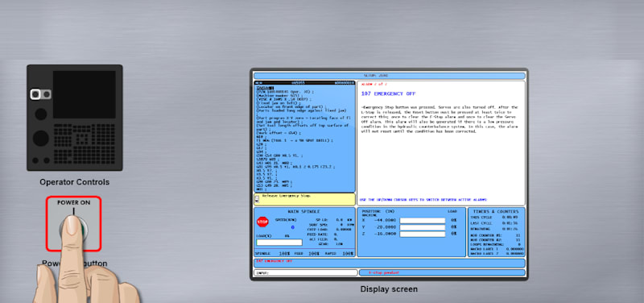Click the 107 EMERGENCY OFF alarm heading
The image size is (644, 303).
coord(388,94)
